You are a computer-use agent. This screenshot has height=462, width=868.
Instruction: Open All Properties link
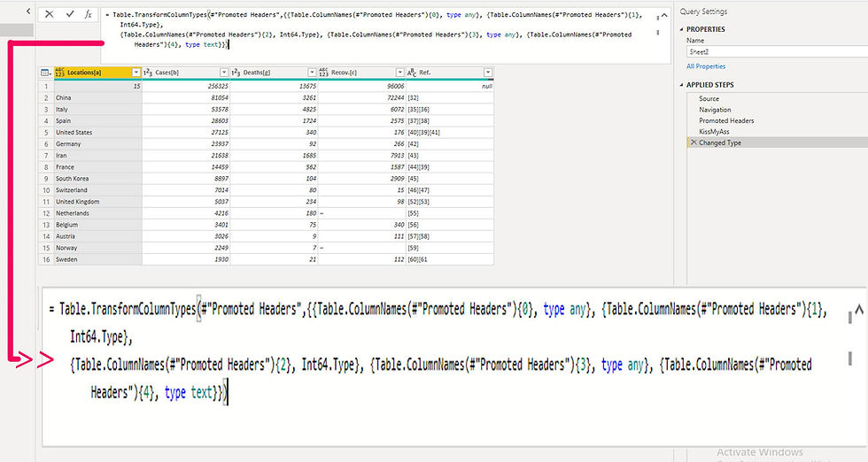[x=706, y=66]
